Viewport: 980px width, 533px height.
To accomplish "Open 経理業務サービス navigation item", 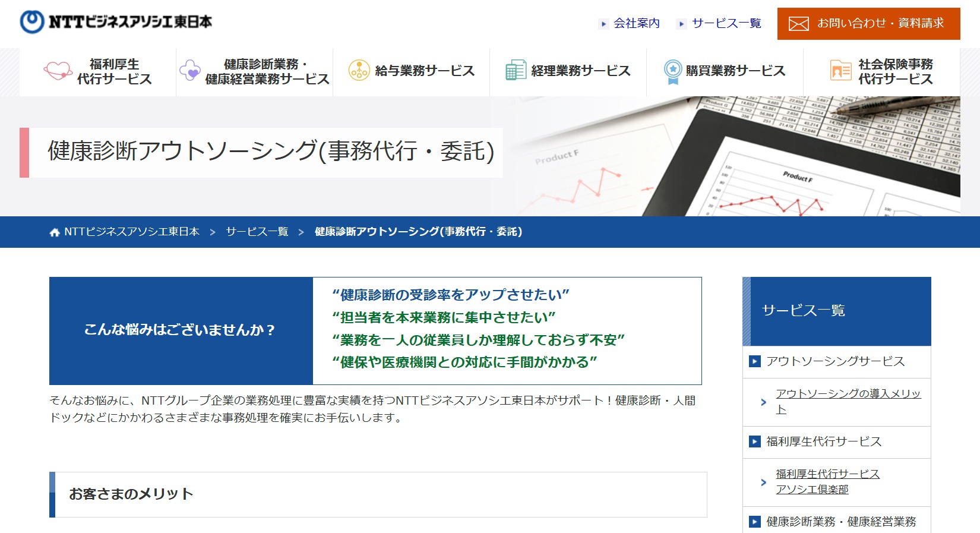I will (x=568, y=72).
